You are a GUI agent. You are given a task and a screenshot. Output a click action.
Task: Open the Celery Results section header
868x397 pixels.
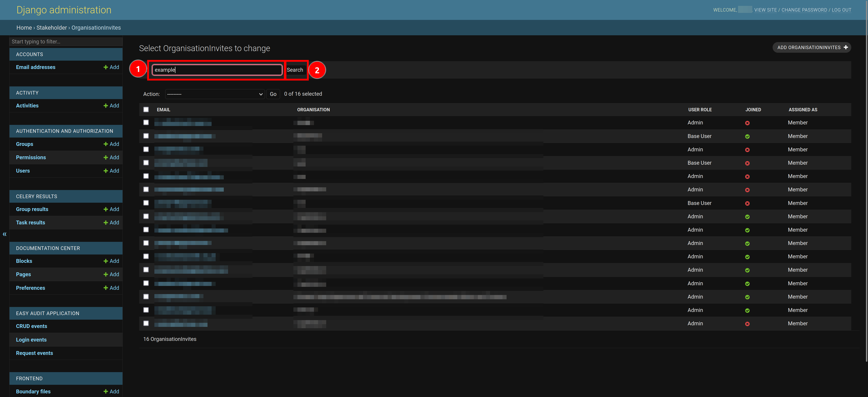37,196
